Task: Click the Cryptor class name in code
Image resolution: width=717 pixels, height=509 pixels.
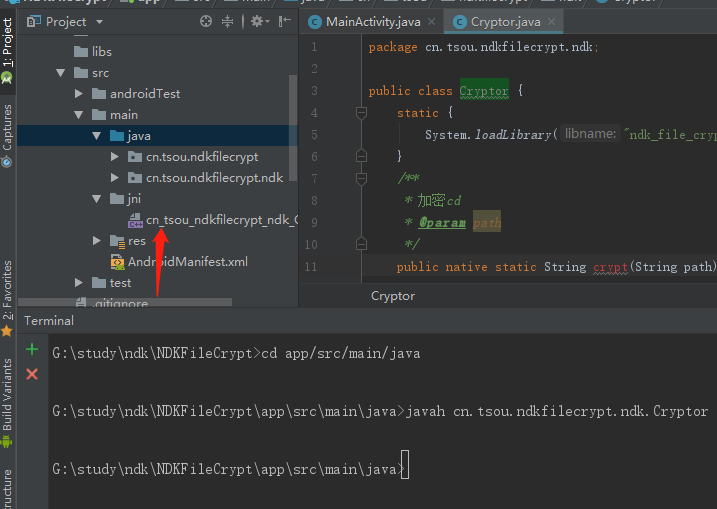Action: pos(484,91)
